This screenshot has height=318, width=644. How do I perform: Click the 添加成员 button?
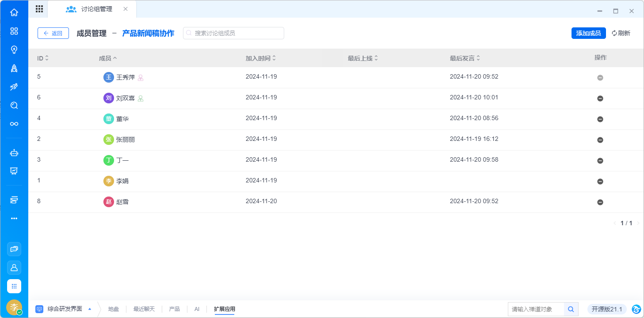588,33
